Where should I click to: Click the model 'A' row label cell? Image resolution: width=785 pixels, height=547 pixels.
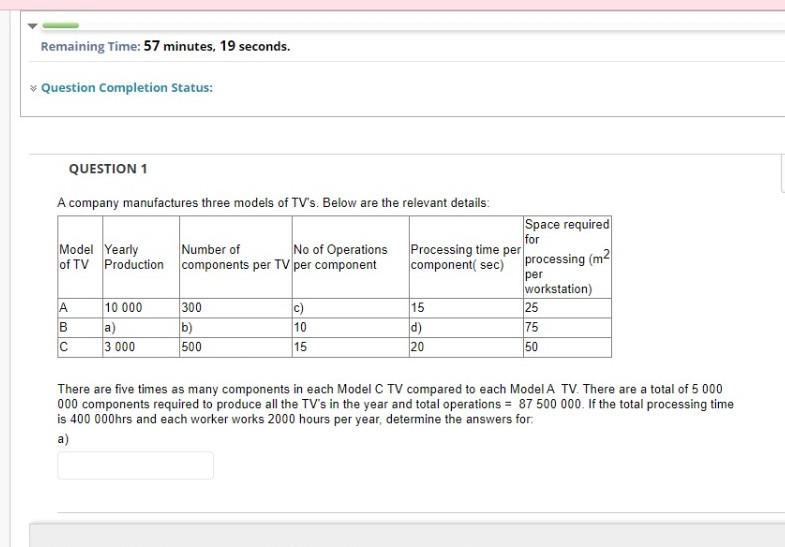pyautogui.click(x=80, y=308)
